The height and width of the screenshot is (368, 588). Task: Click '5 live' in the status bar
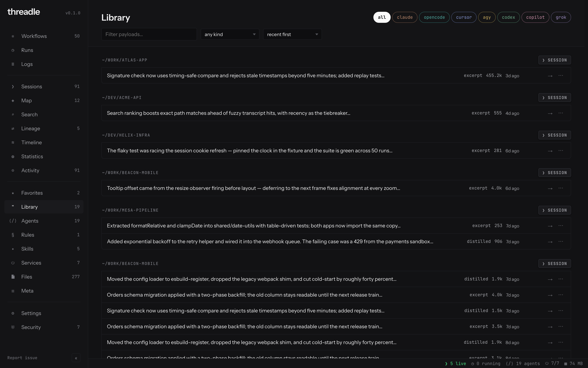tap(456, 363)
